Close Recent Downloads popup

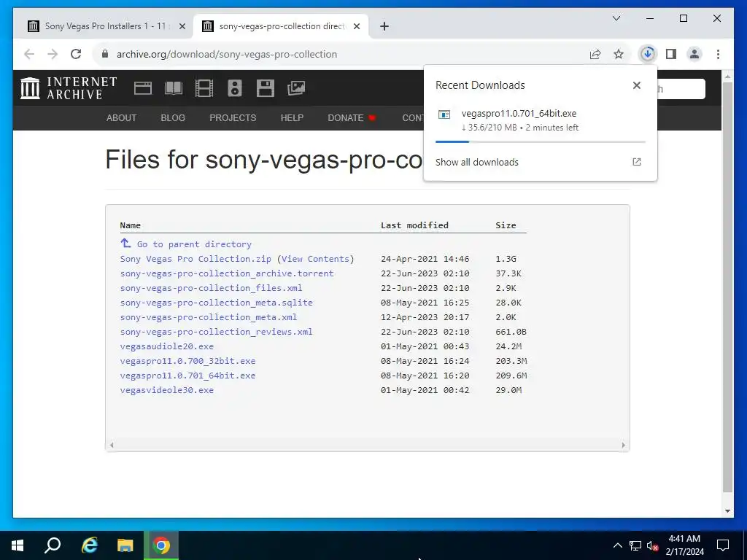[x=636, y=85]
